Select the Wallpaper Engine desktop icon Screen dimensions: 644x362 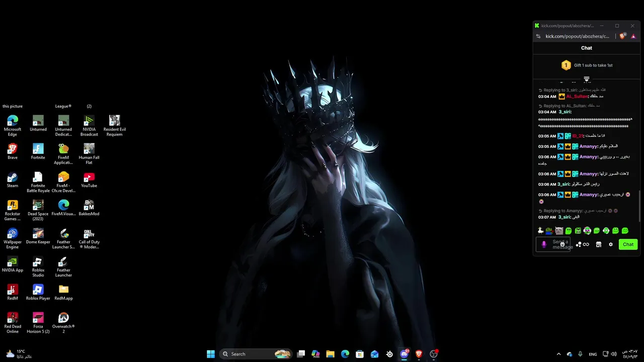point(13,238)
